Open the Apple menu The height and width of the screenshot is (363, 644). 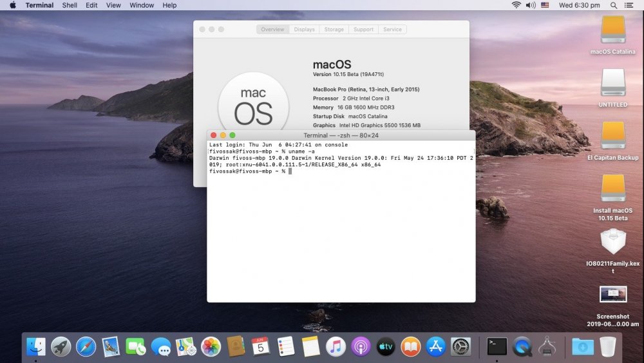[13, 5]
